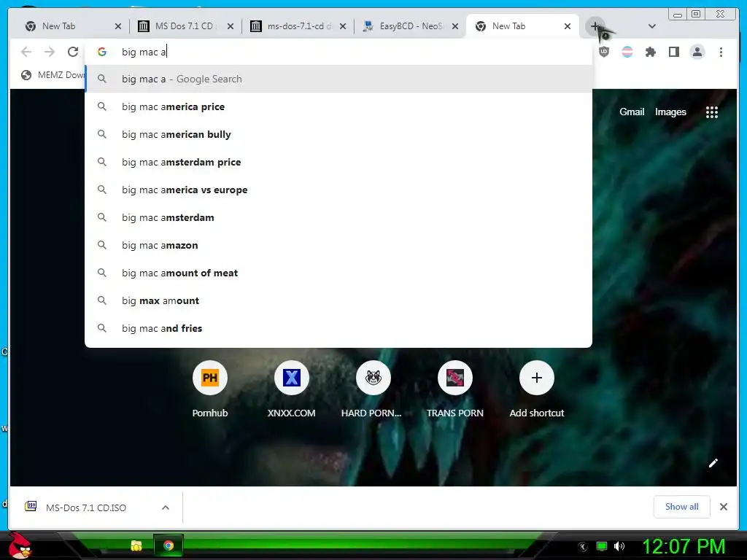Viewport: 747px width, 560px height.
Task: Open the tab search dropdown arrow
Action: [x=652, y=26]
